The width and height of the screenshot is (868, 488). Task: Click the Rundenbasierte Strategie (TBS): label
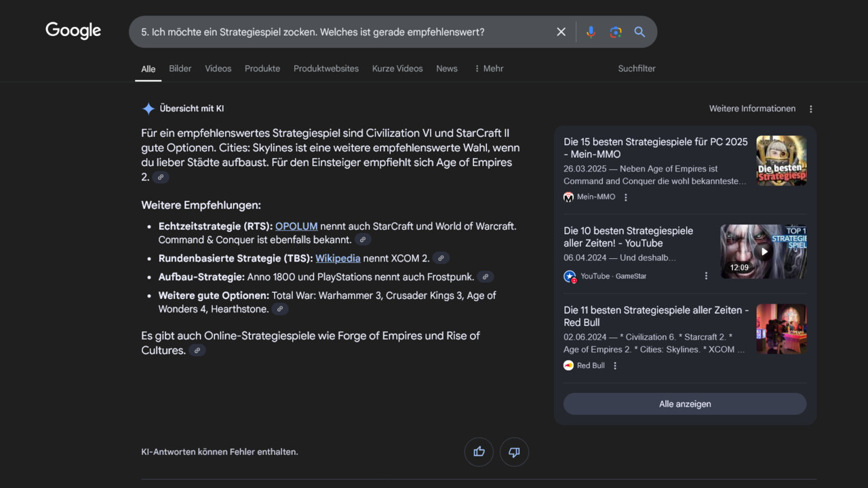[x=236, y=258]
